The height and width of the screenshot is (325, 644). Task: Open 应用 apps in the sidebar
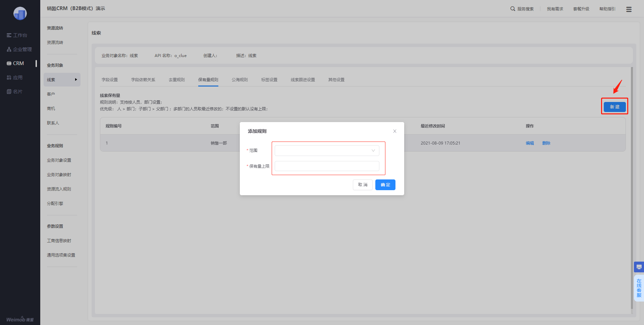coord(14,77)
